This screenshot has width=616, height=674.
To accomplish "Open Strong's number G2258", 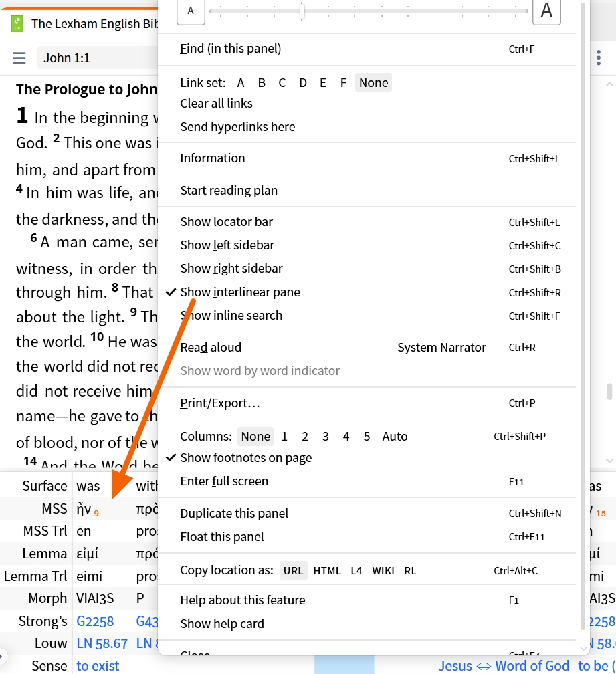I will click(95, 621).
